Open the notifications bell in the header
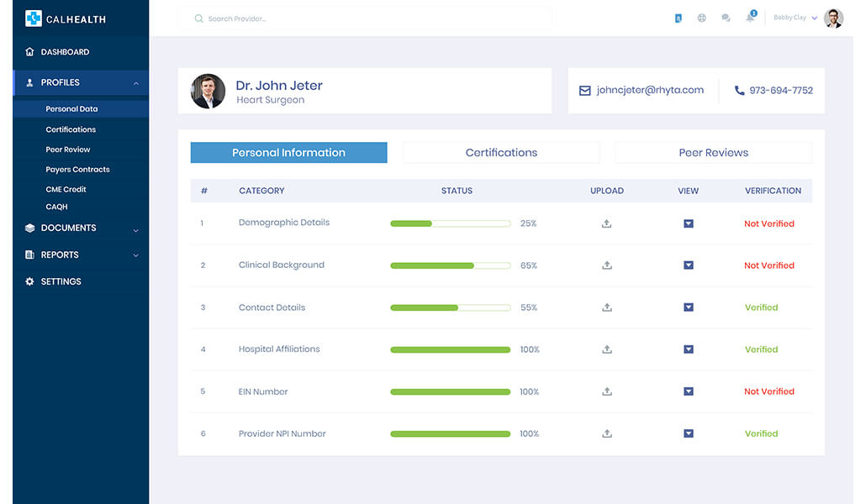The image size is (866, 504). (749, 18)
